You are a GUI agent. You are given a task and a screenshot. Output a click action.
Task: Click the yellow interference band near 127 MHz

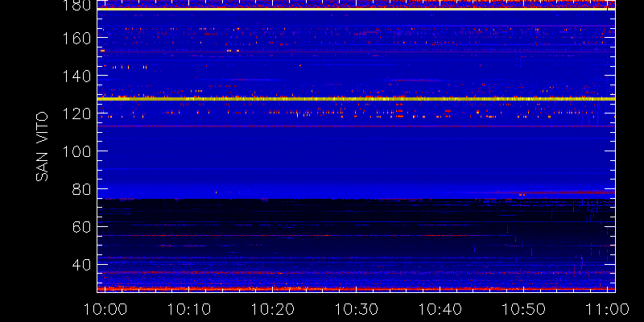356,99
